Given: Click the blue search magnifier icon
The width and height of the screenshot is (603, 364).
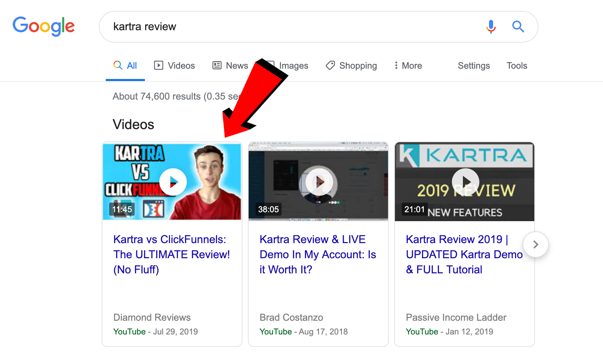Looking at the screenshot, I should (518, 26).
